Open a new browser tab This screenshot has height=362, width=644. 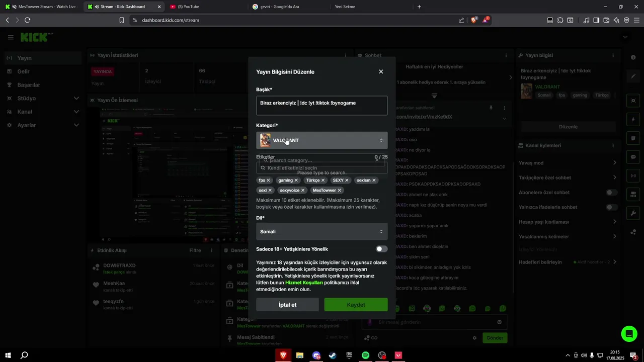tap(419, 7)
